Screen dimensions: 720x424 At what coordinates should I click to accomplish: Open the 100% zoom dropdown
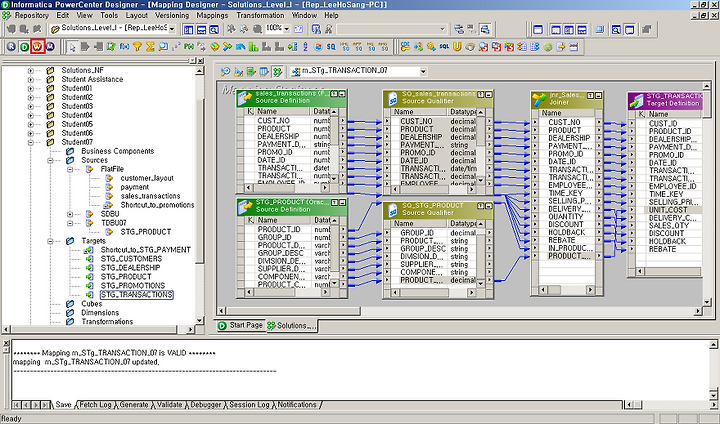coord(287,28)
